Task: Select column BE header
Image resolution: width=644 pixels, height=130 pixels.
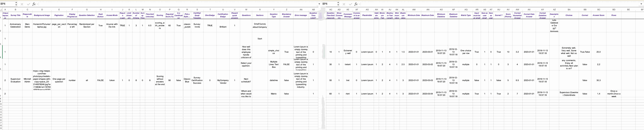Action: point(628,10)
